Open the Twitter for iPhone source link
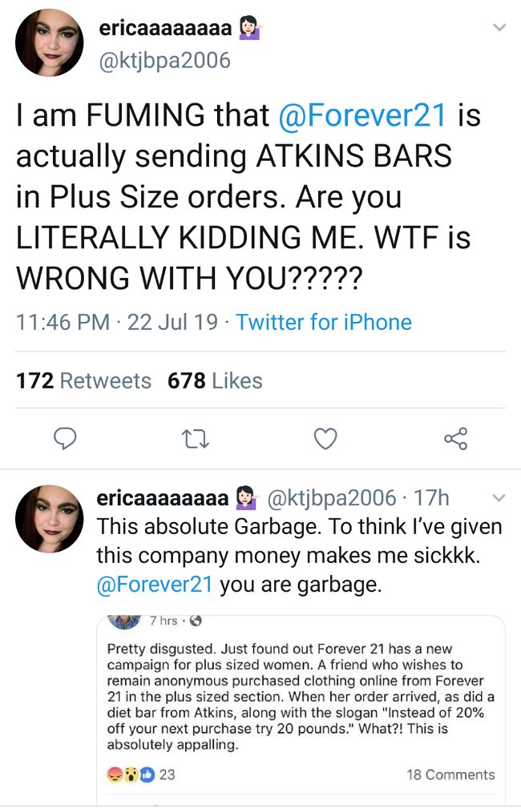This screenshot has height=812, width=521. (x=323, y=323)
